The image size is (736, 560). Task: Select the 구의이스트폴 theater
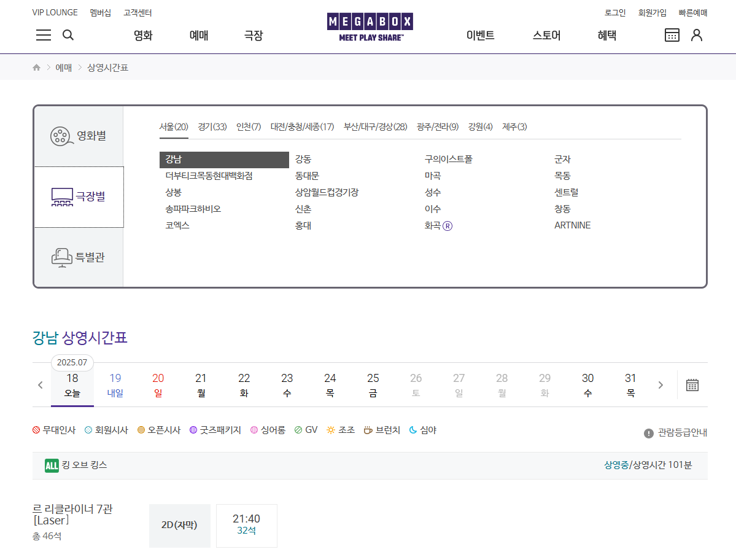click(448, 160)
